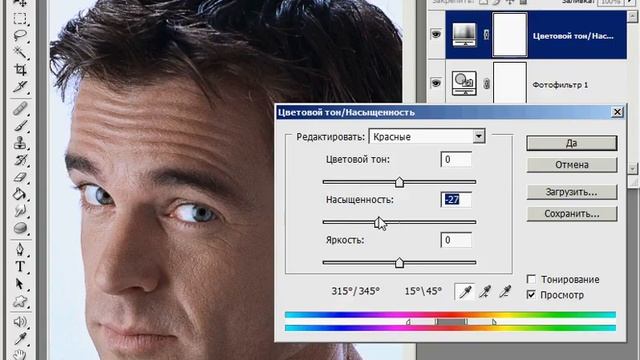Viewport: 640px width, 360px height.
Task: Click the layer name Фотофильтр 1
Action: tap(560, 85)
